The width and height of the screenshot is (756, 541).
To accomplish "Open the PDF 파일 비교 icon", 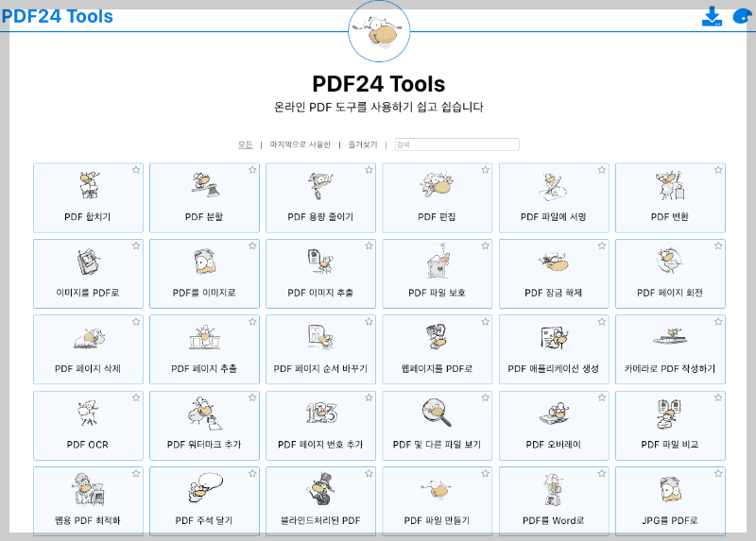I will pos(669,414).
